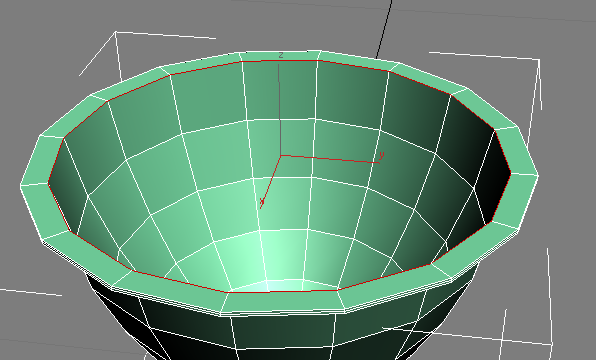Click the Y axis label of the gizmo
The image size is (596, 360).
(382, 155)
